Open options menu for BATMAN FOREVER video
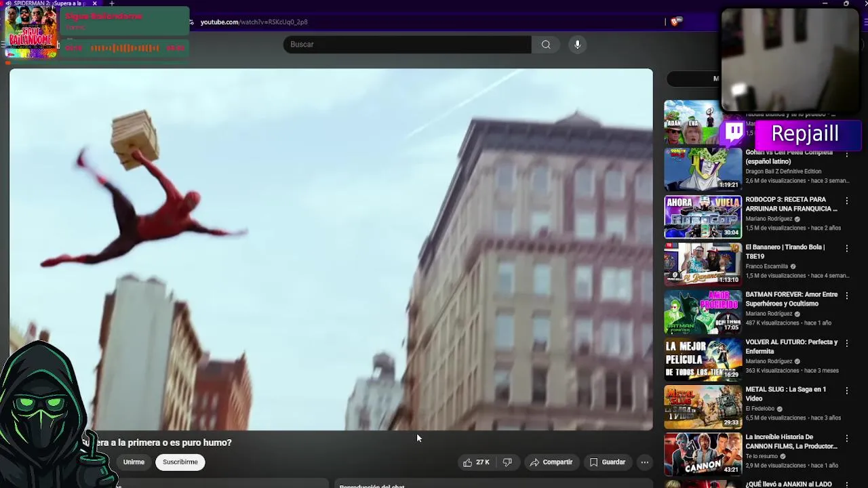 847,296
